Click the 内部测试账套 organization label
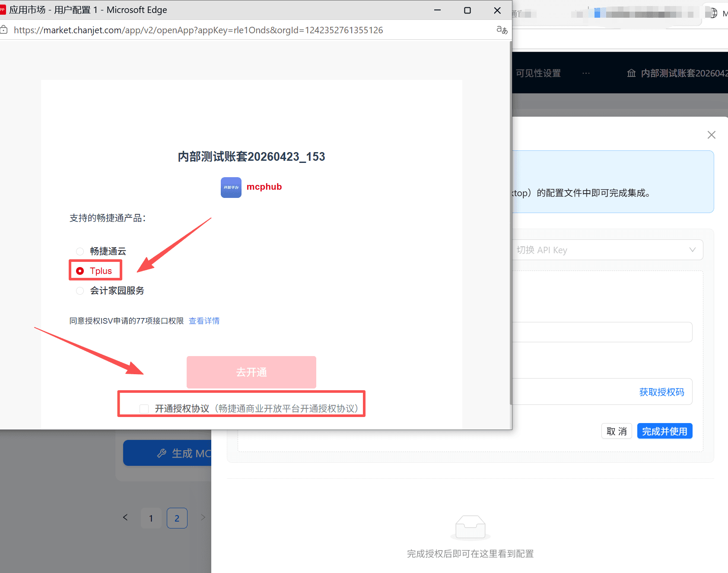The height and width of the screenshot is (573, 728). point(684,73)
